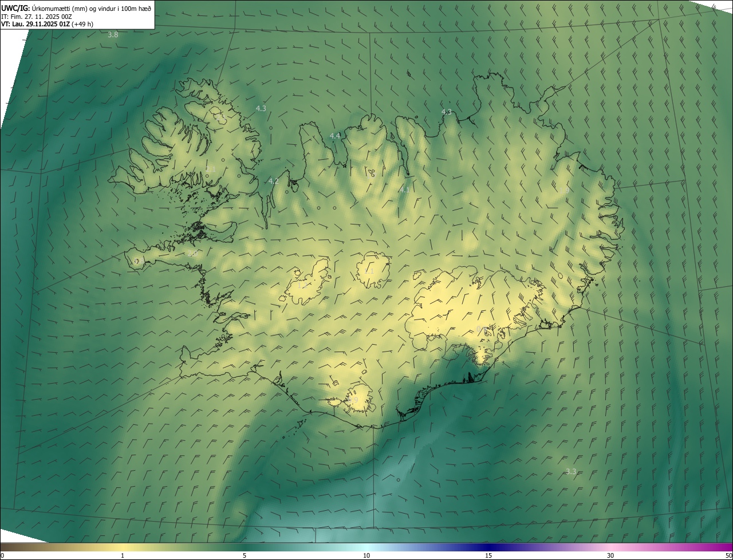Click the '50' tick label on the colorbar

click(728, 555)
